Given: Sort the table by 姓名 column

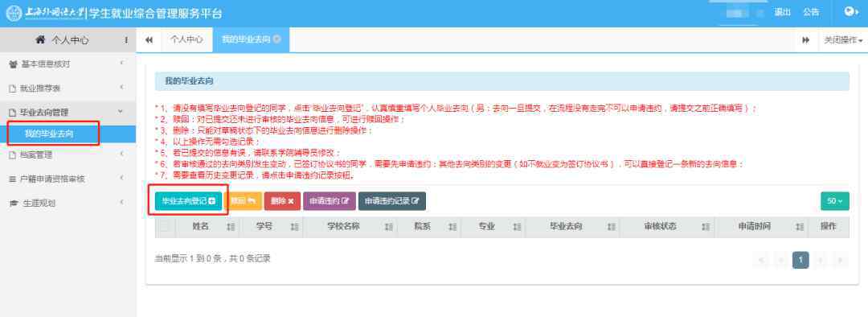Looking at the screenshot, I should pos(231,227).
